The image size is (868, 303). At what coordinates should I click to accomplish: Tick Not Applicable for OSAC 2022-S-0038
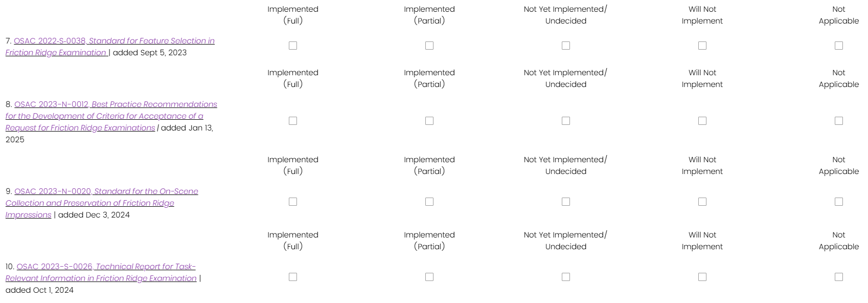point(839,46)
